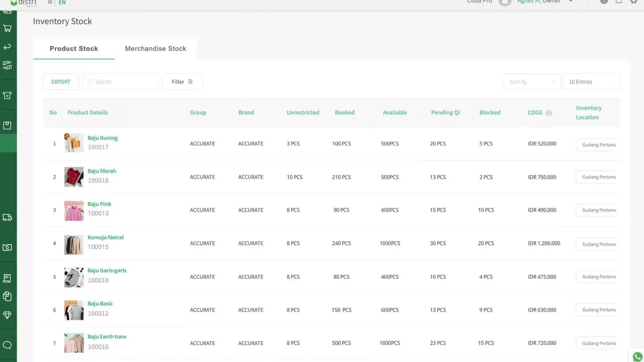Viewport: 644px width, 362px height.
Task: Open the Baju Earth tone product link
Action: tap(107, 337)
